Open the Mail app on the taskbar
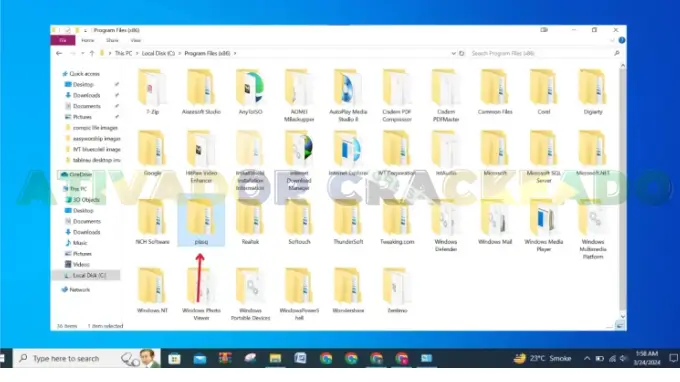The width and height of the screenshot is (680, 382). (200, 359)
